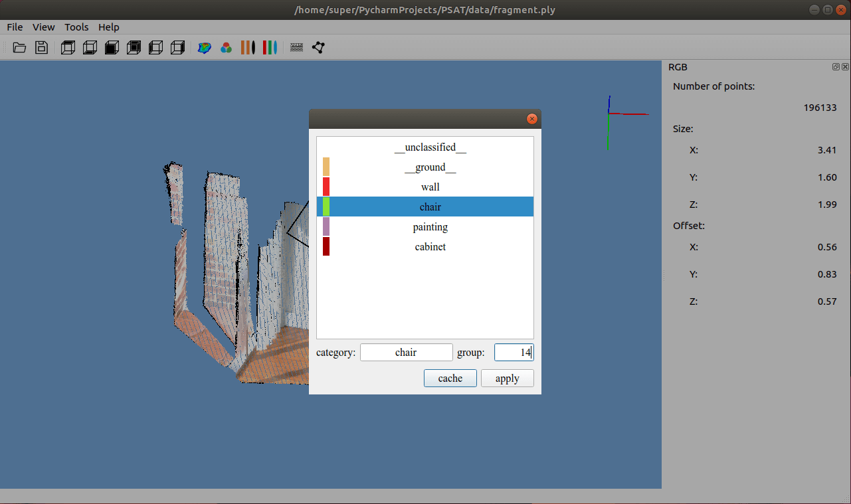The height and width of the screenshot is (504, 851).
Task: Click the category text field containing chair
Action: [x=406, y=353]
